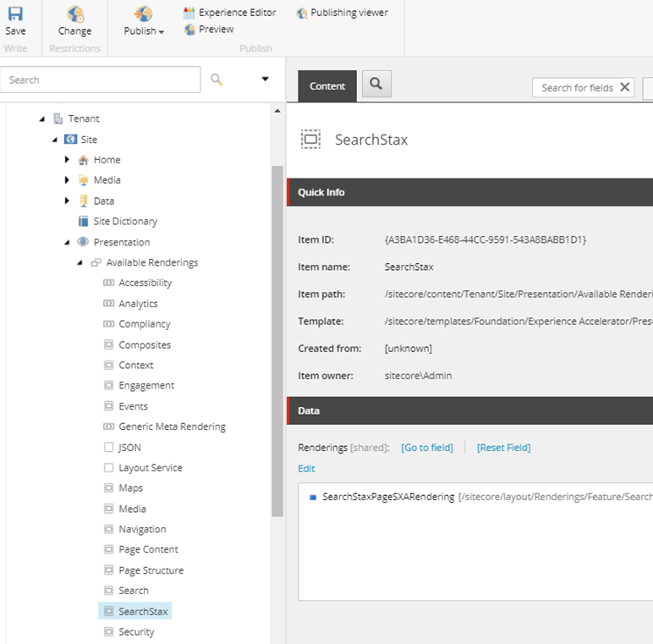The height and width of the screenshot is (644, 653).
Task: Select the SearchStaxPageSXARendering entry
Action: 481,498
